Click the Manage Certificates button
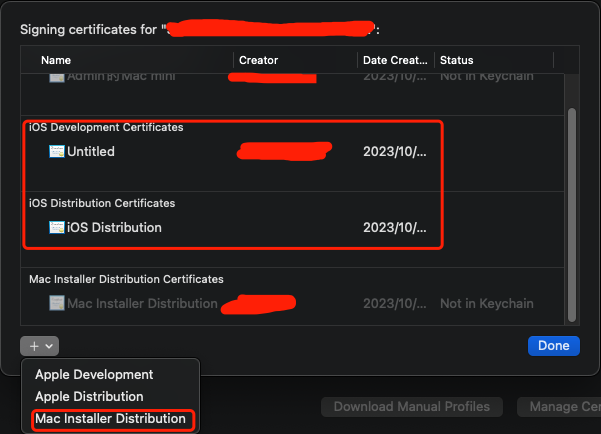Viewport: 601px width, 434px height. click(559, 407)
